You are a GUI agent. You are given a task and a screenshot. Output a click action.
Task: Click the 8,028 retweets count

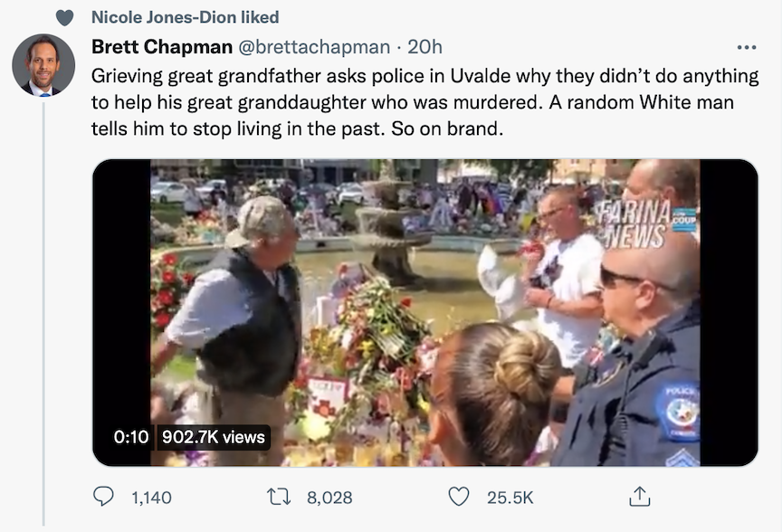coord(329,497)
